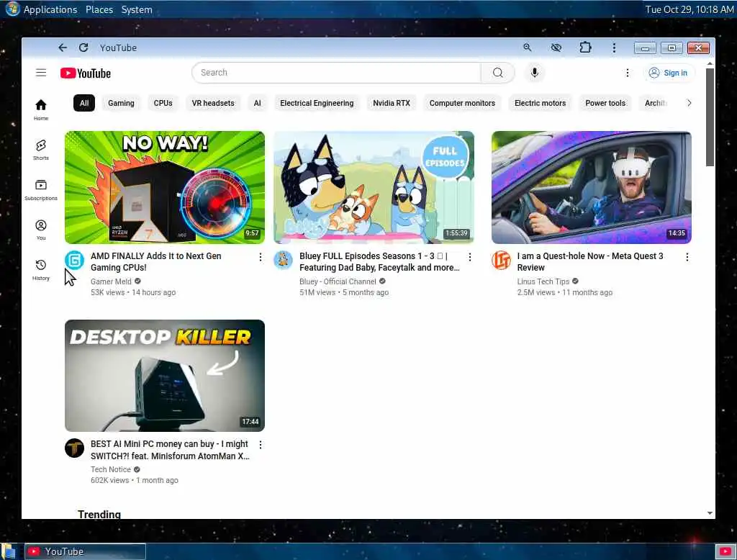Select the Electrical Engineering chip

[317, 103]
